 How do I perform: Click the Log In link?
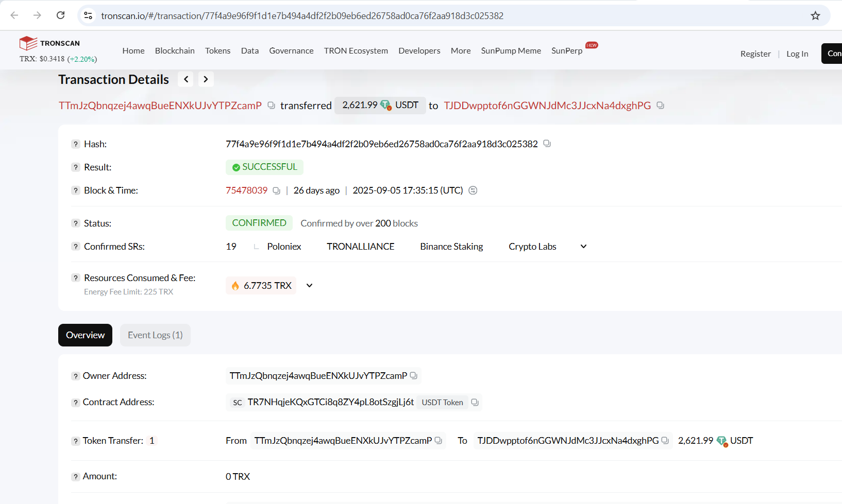[x=797, y=54]
